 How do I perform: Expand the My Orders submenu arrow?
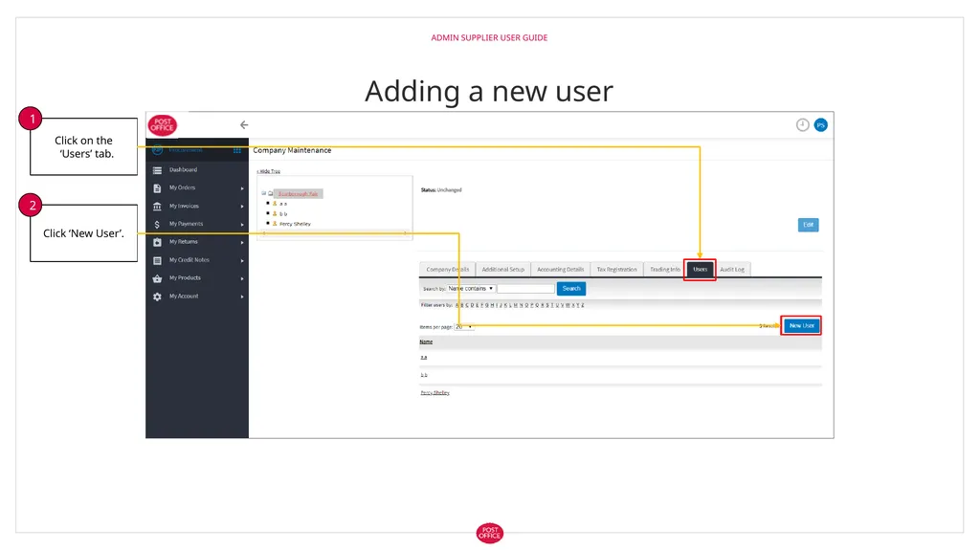pyautogui.click(x=242, y=188)
